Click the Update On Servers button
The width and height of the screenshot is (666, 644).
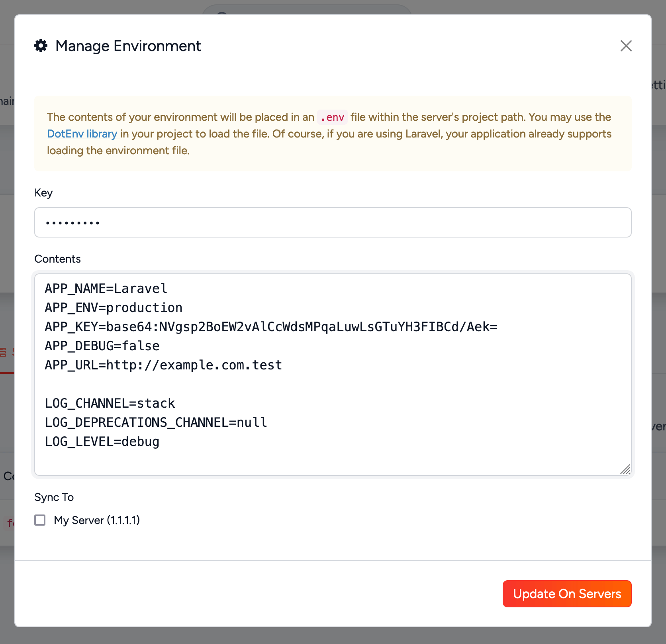[x=566, y=594]
